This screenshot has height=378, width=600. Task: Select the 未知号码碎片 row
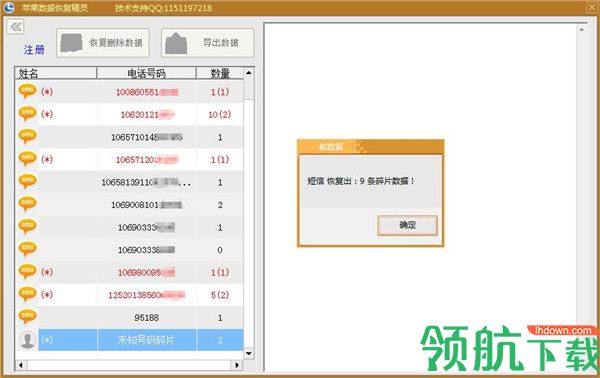(130, 340)
